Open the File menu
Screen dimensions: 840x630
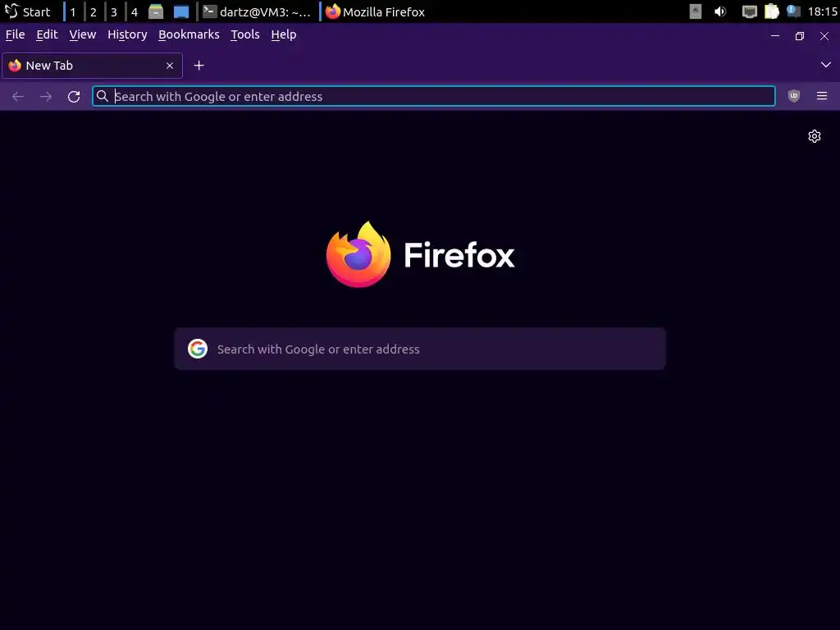(x=15, y=34)
